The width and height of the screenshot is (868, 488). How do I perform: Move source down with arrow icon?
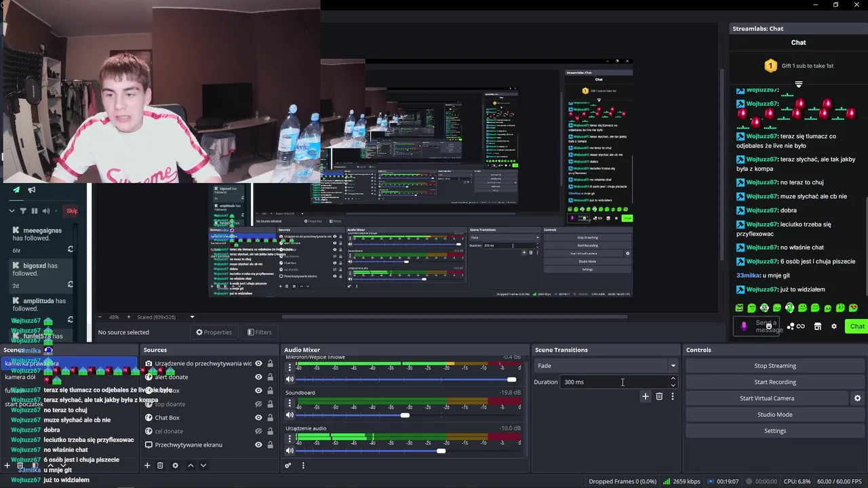pyautogui.click(x=203, y=466)
